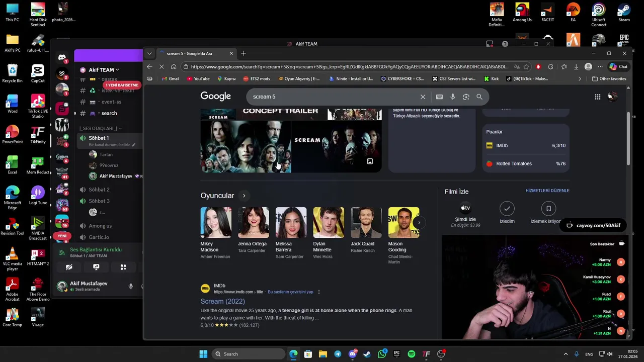The image size is (644, 362).
Task: Open Copilot Chat button
Action: point(618,66)
